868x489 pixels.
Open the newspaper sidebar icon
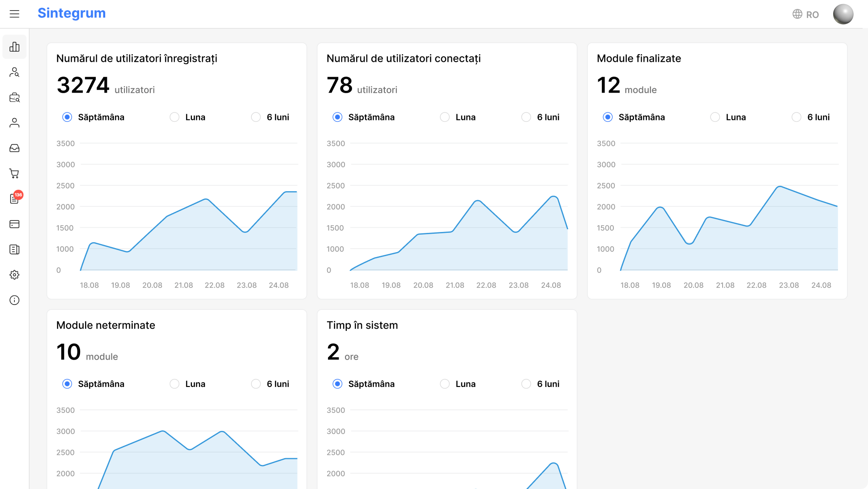point(14,249)
